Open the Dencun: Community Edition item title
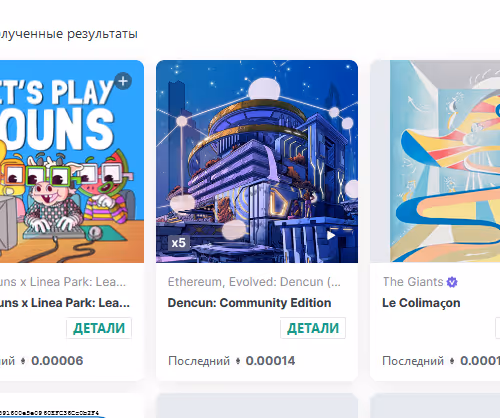The image size is (500, 418). (249, 303)
